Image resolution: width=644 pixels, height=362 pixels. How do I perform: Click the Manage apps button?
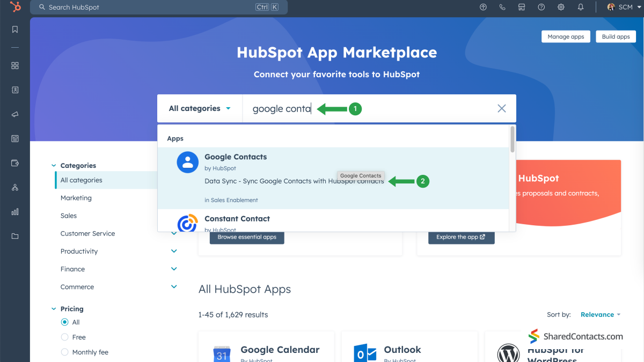click(x=566, y=36)
